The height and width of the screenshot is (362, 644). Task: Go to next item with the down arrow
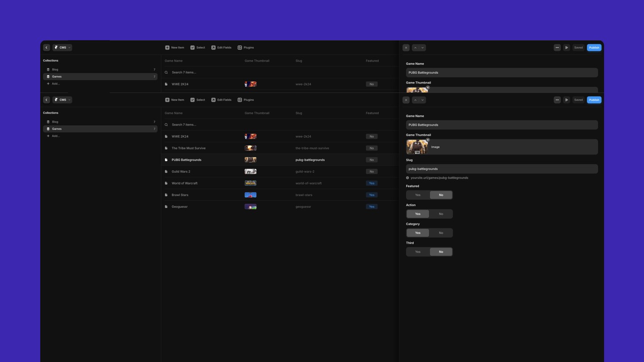(x=422, y=100)
